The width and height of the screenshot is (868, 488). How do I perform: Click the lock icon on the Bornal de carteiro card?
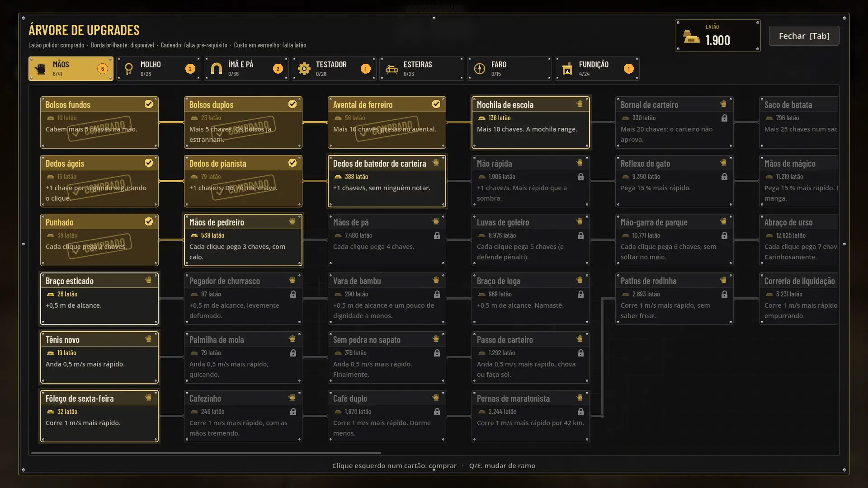point(724,118)
